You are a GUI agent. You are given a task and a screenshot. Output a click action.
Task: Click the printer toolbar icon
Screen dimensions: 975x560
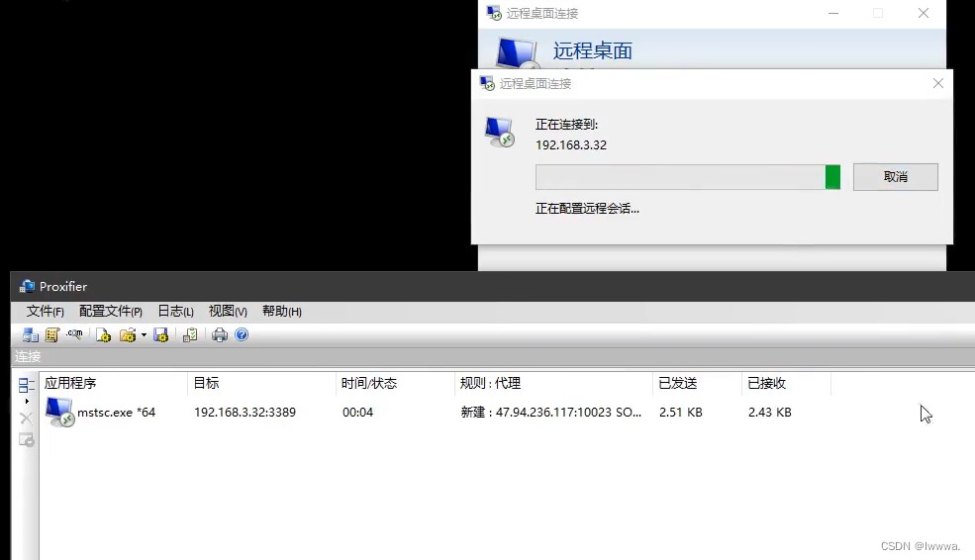coord(220,335)
